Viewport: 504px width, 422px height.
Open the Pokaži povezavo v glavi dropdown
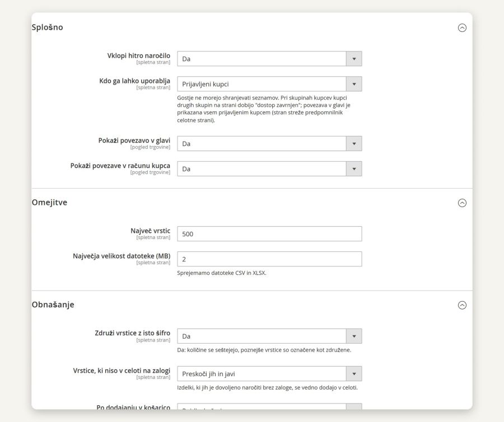point(269,143)
